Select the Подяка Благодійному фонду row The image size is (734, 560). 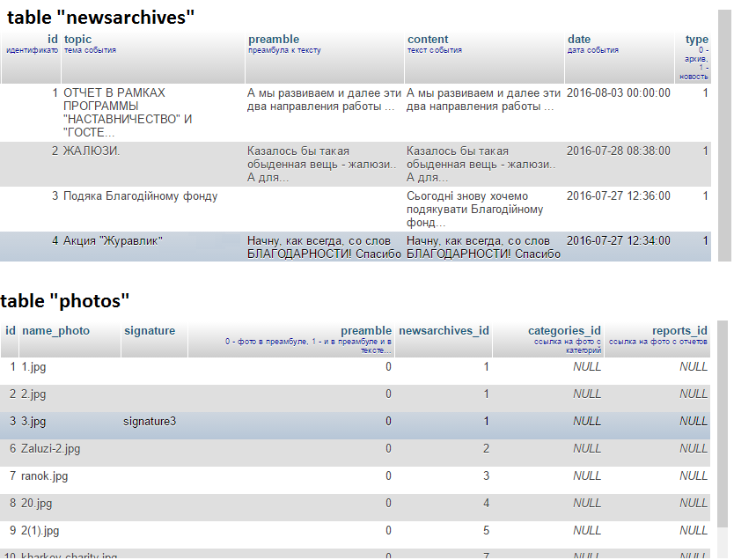click(x=140, y=196)
